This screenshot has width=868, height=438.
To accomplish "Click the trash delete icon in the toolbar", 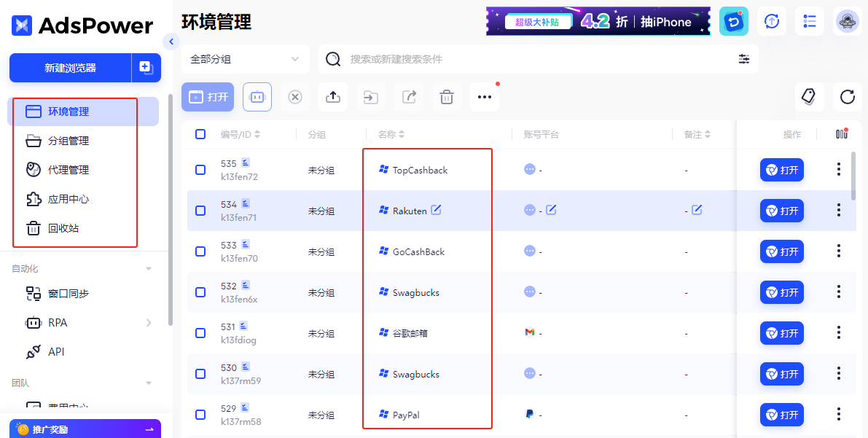I will pyautogui.click(x=446, y=97).
